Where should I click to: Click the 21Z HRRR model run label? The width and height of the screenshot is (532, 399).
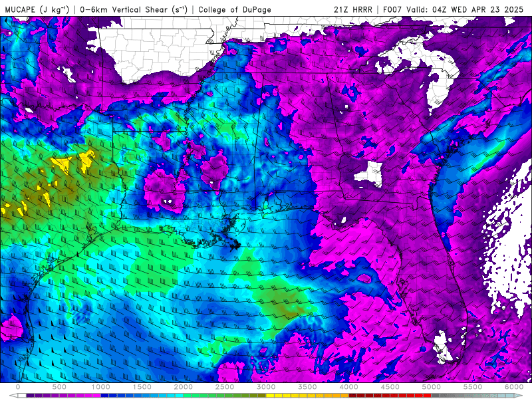click(353, 9)
